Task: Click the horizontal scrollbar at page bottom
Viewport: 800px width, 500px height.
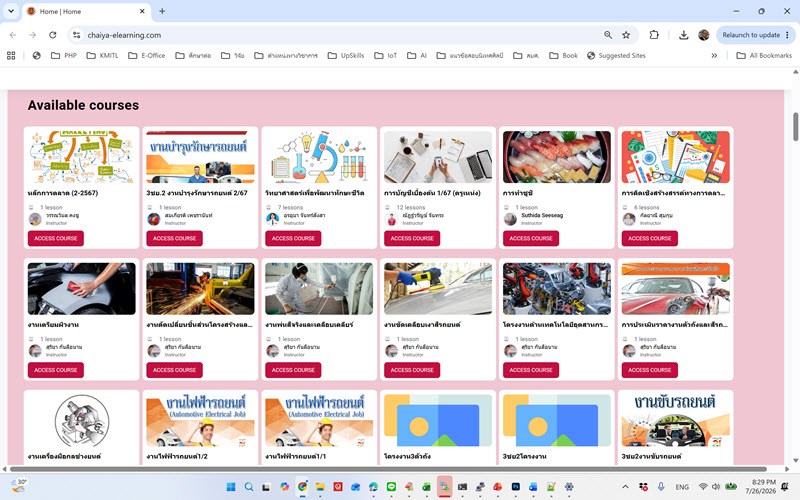Action: [388, 469]
